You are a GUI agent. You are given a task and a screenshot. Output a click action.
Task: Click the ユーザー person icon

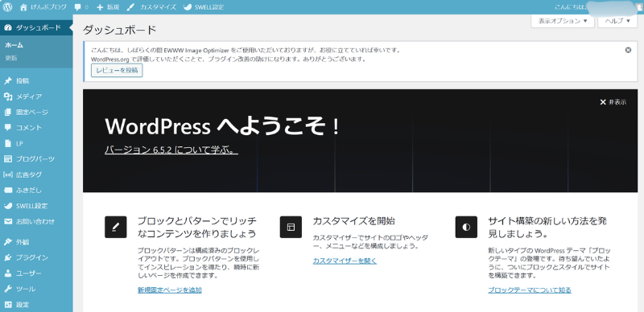tap(8, 273)
